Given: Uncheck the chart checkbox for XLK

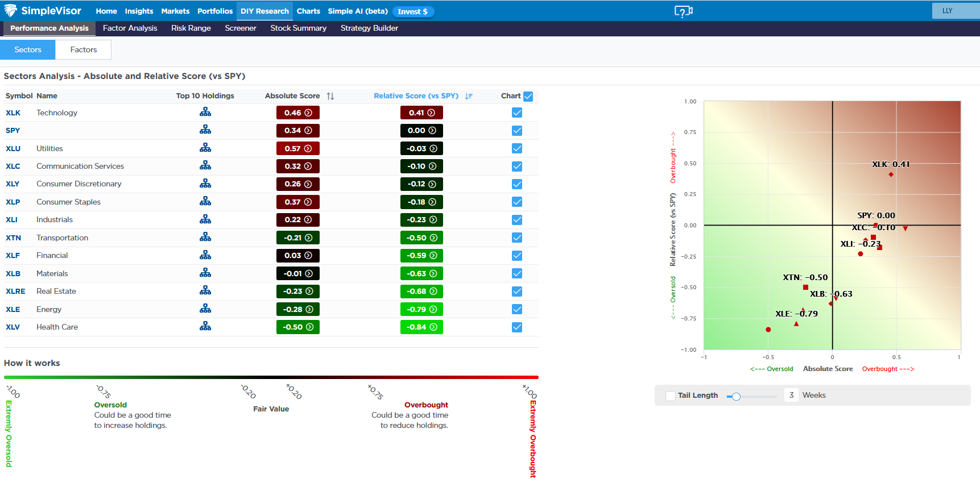Looking at the screenshot, I should click(x=517, y=113).
